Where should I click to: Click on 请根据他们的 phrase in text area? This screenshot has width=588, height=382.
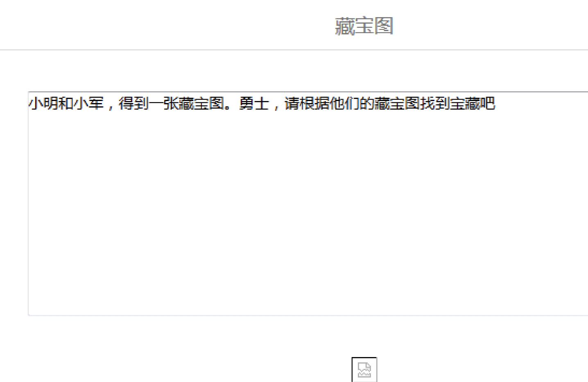pyautogui.click(x=330, y=103)
